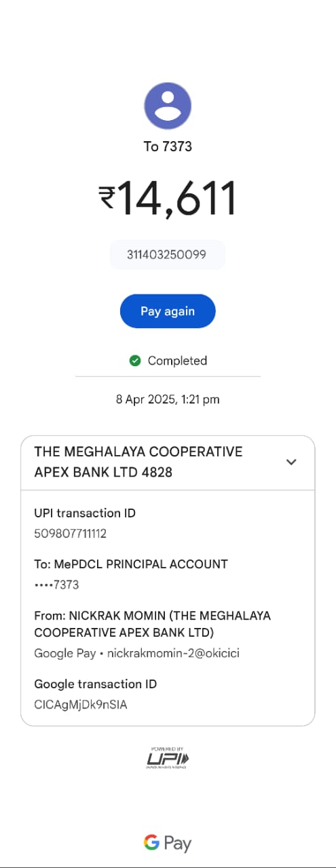The height and width of the screenshot is (868, 336).
Task: Collapse bank details with chevron arrow
Action: click(291, 462)
